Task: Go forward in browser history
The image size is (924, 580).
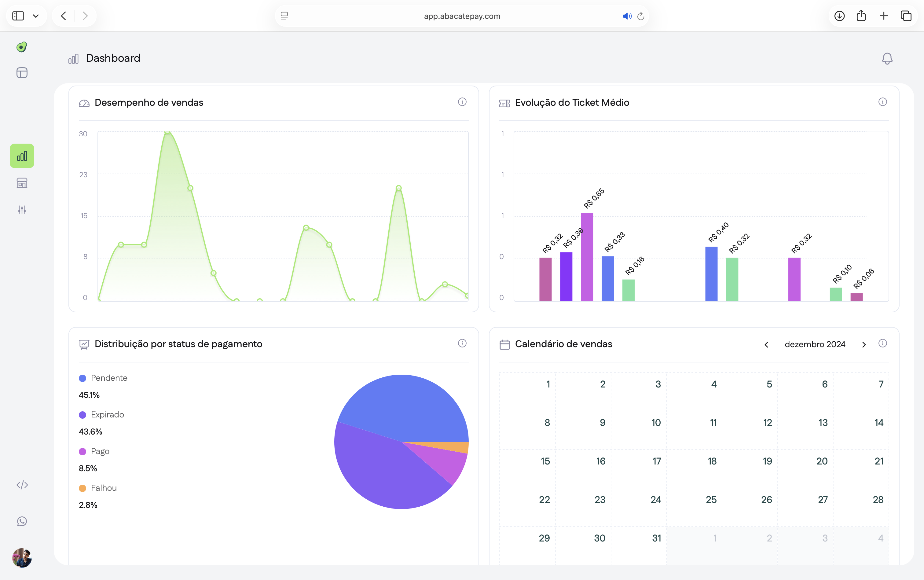Action: click(x=85, y=16)
